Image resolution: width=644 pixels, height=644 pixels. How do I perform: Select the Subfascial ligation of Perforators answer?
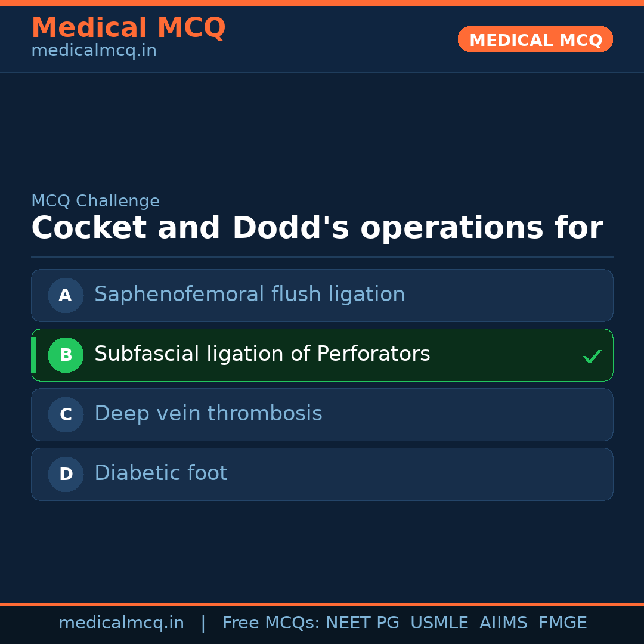(262, 354)
